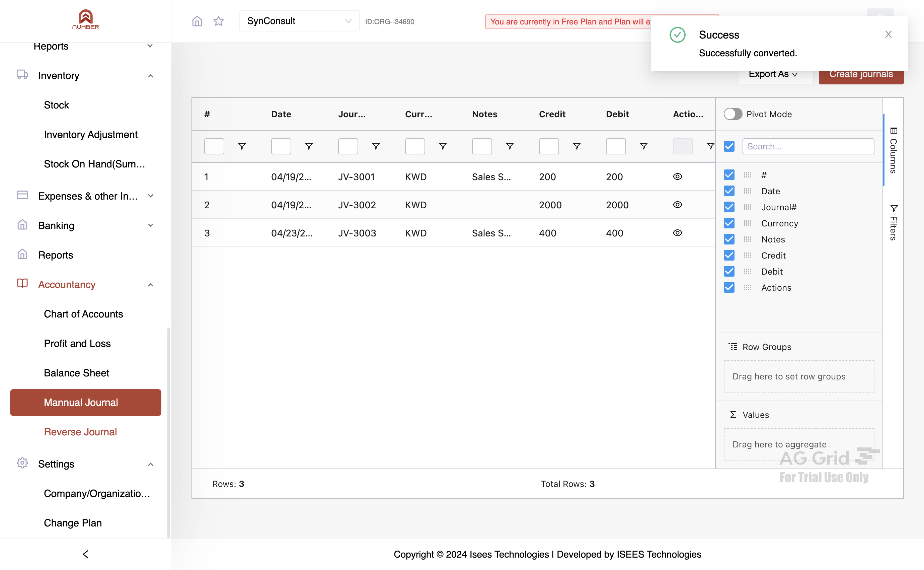Open the filter icon for Currency column
Viewport: 924px width, 570px height.
click(x=443, y=146)
